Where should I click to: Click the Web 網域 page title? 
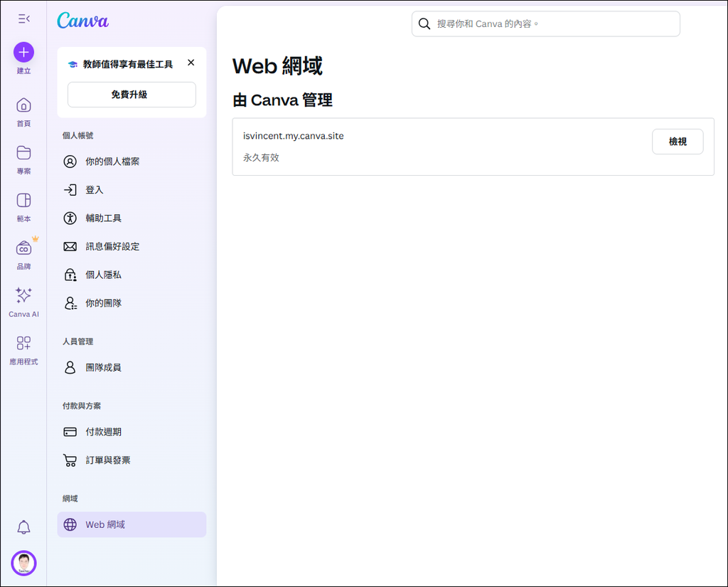pyautogui.click(x=278, y=65)
